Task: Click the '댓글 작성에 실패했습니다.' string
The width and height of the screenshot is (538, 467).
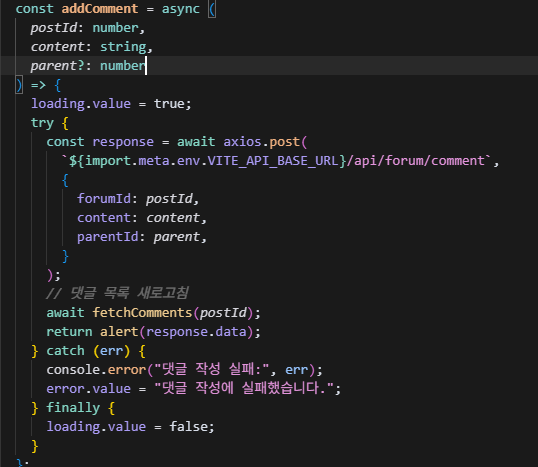Action: point(244,388)
